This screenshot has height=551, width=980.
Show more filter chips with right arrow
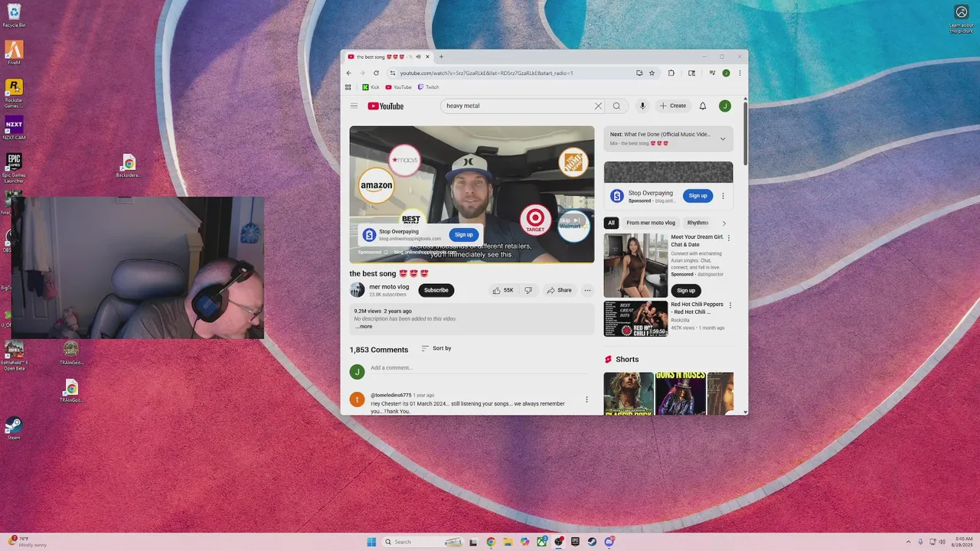point(724,223)
